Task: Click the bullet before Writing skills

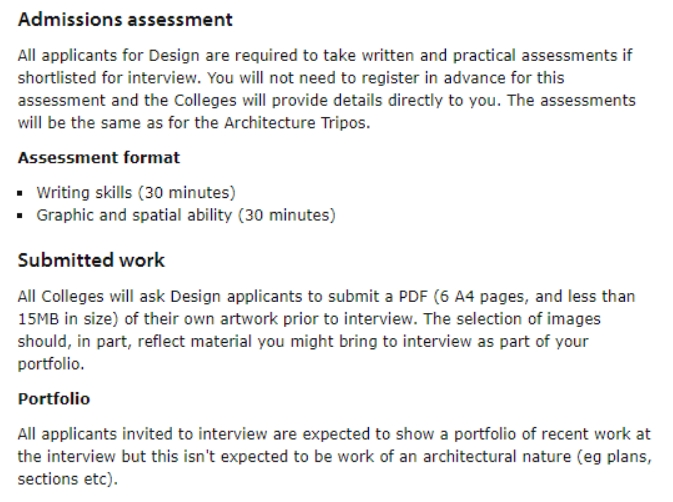Action: click(20, 194)
